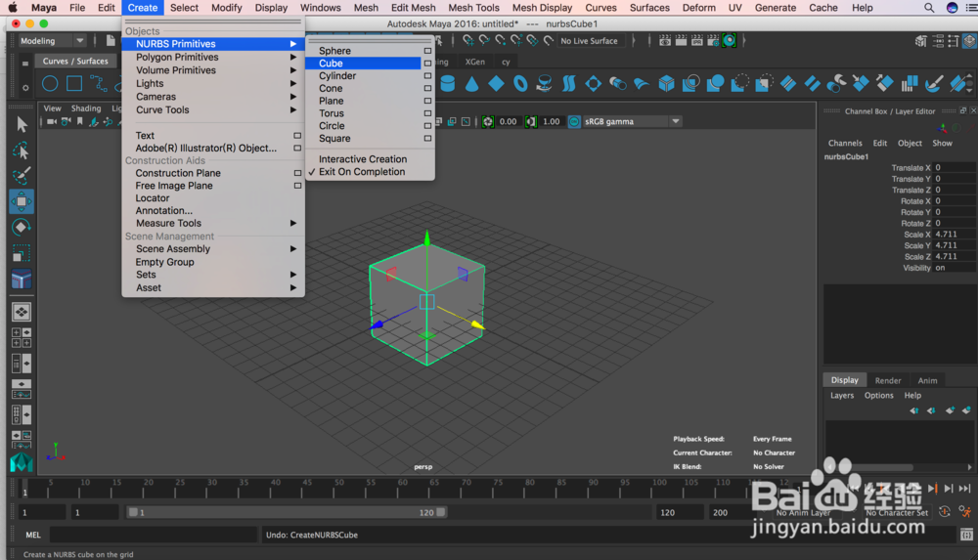Click the Loft surface shelf icon
978x560 pixels.
(x=568, y=84)
